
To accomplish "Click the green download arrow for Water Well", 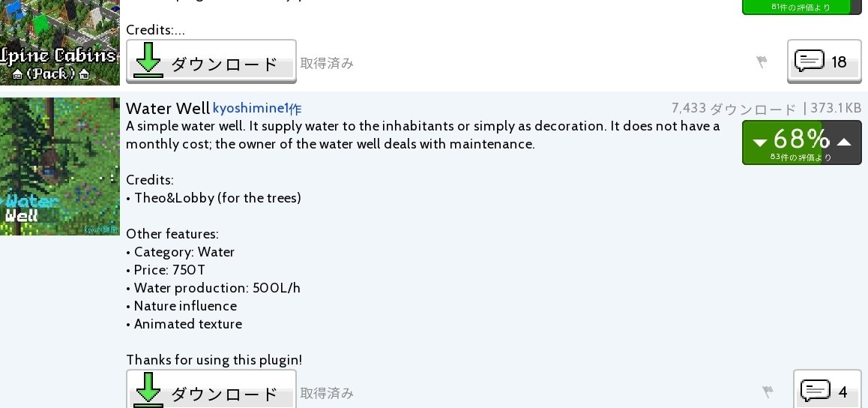I will (x=148, y=391).
